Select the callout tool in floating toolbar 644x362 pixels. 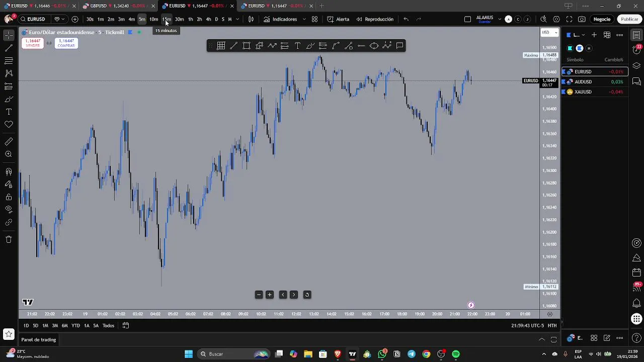click(399, 46)
